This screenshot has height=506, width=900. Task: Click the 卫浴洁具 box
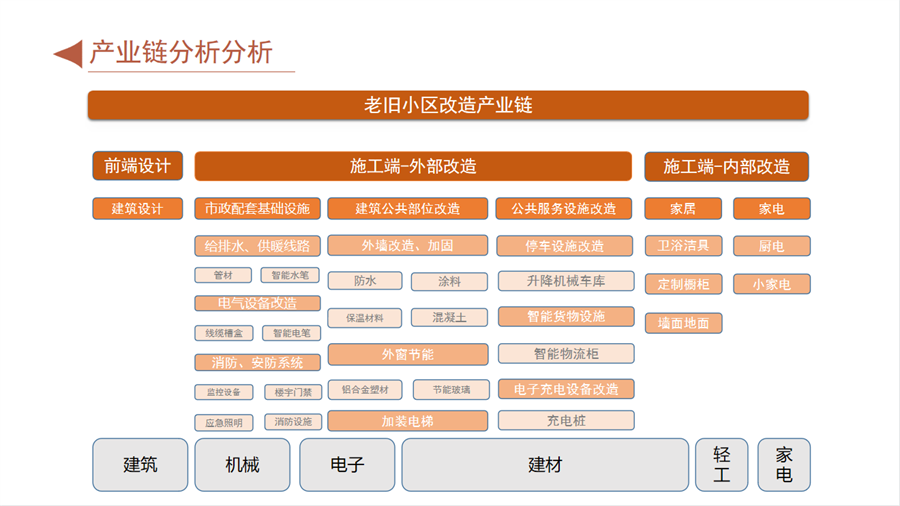(x=683, y=246)
